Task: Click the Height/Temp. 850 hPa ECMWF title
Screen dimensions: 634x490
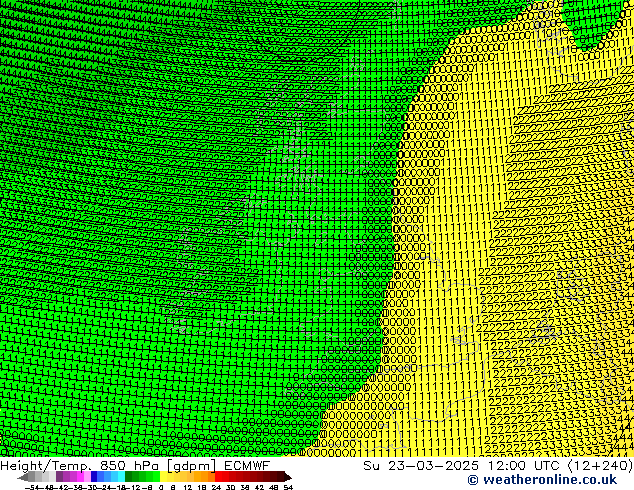Action: (x=135, y=465)
